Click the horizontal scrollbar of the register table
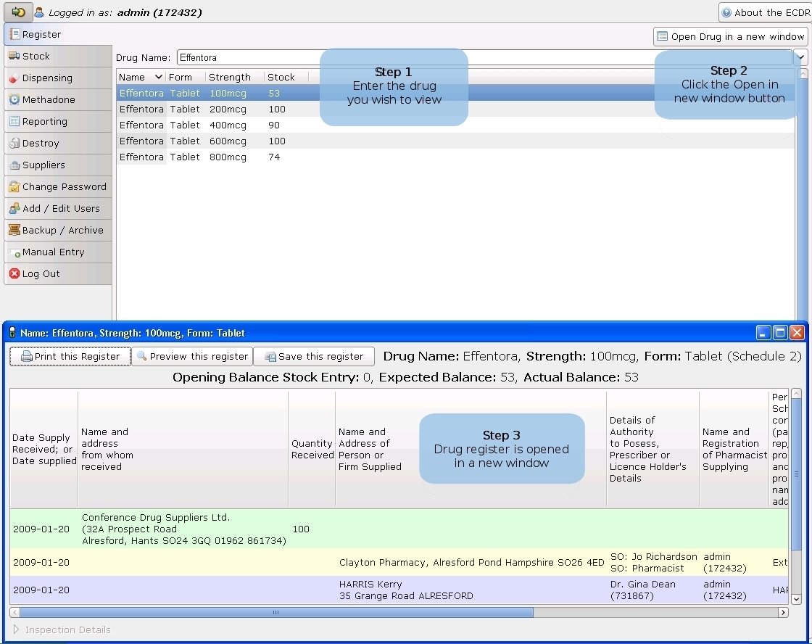This screenshot has width=812, height=644. [x=275, y=613]
